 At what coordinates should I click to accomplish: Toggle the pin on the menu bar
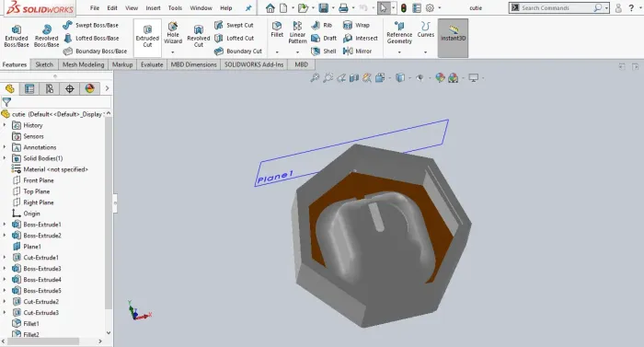tap(248, 7)
